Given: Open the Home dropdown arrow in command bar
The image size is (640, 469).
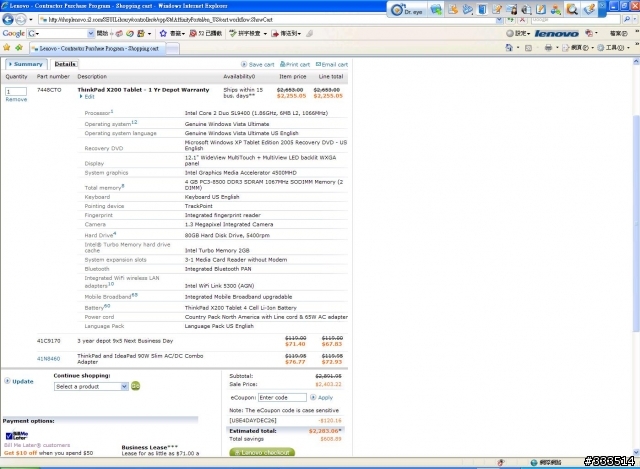Looking at the screenshot, I should click(x=518, y=48).
